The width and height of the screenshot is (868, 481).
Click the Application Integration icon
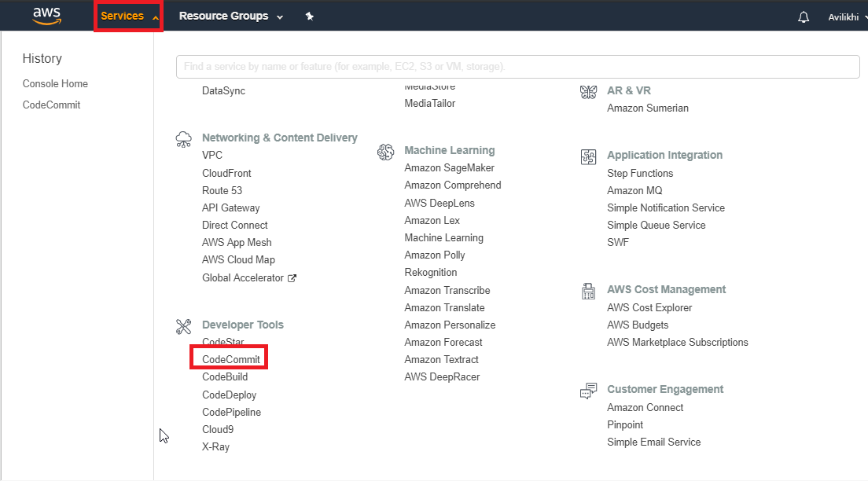click(x=588, y=156)
